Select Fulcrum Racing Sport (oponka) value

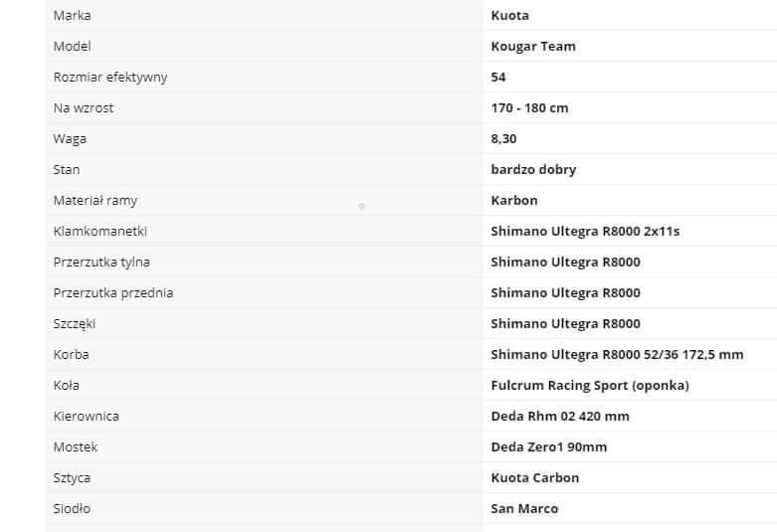click(x=590, y=386)
